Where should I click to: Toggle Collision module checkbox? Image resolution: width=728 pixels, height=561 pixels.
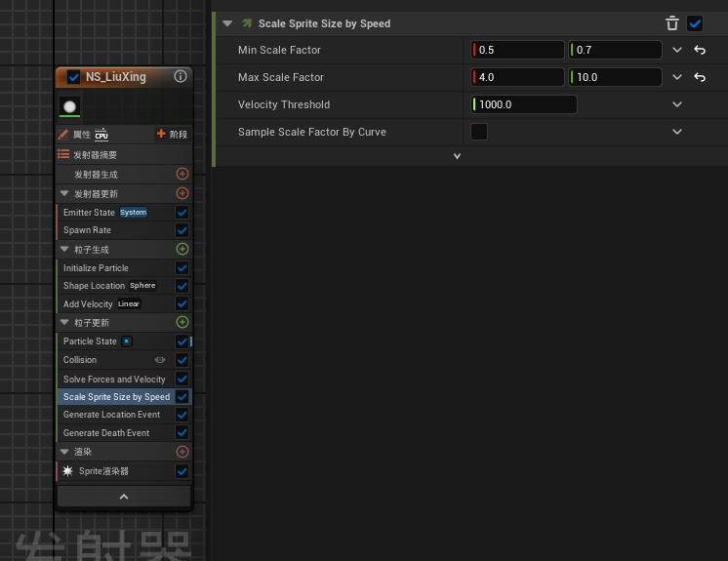(x=182, y=360)
